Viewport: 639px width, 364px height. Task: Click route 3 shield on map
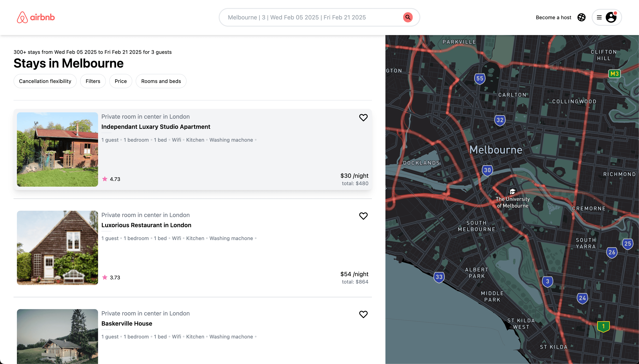point(547,281)
